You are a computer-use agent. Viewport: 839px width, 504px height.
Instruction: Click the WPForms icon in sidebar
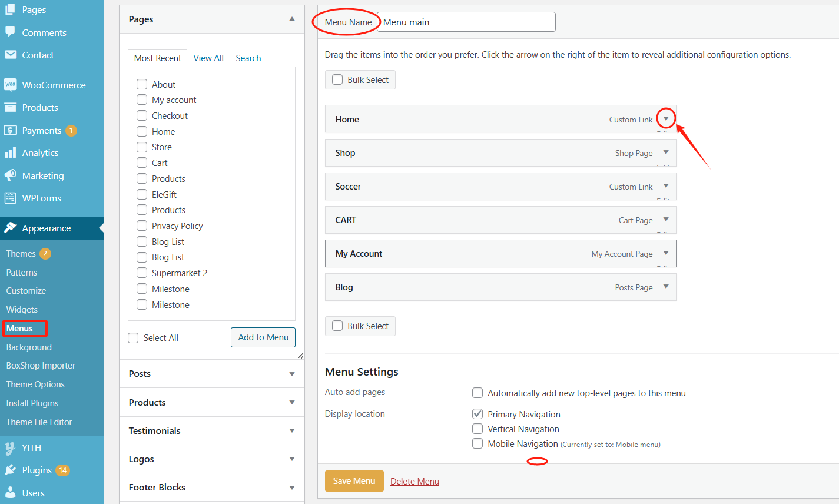coord(10,198)
